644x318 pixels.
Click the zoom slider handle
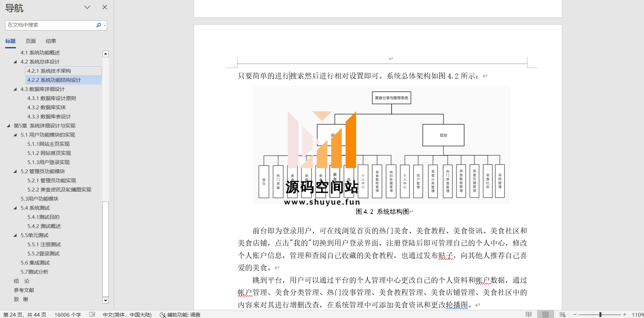point(600,315)
